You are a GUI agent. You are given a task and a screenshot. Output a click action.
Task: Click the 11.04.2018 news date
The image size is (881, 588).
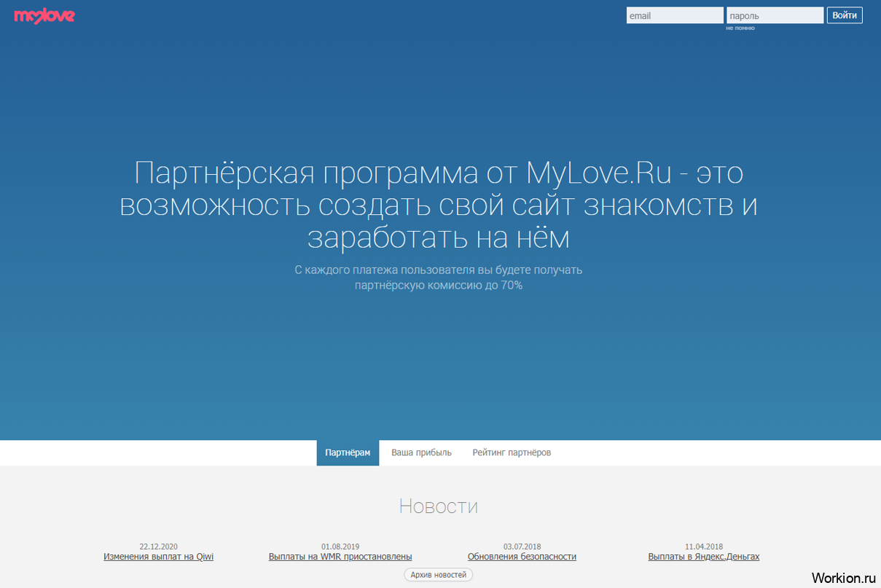tap(704, 546)
